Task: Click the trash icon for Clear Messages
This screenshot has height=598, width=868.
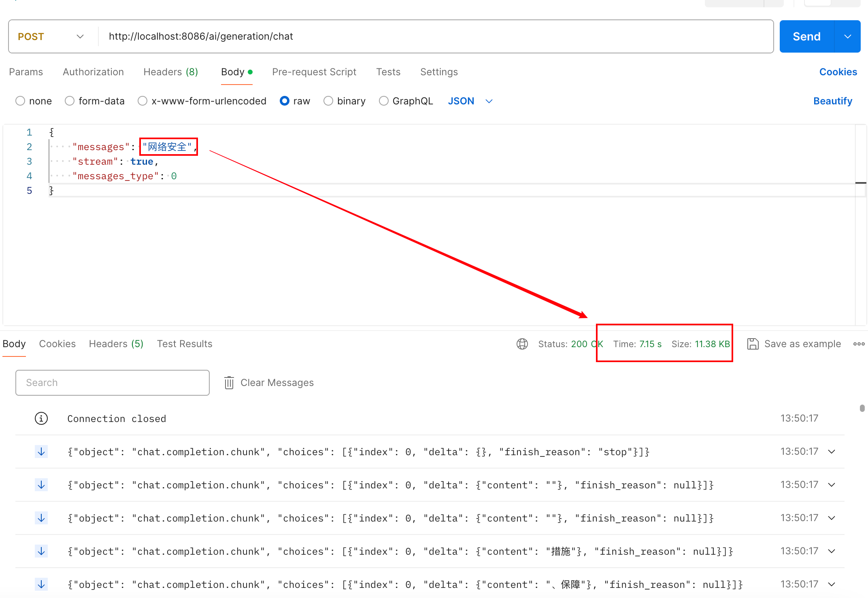Action: (229, 383)
